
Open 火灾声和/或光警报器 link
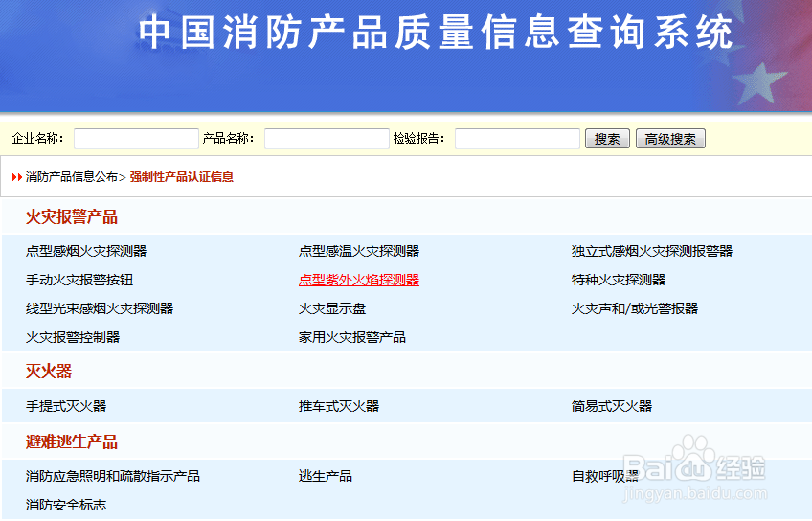635,308
